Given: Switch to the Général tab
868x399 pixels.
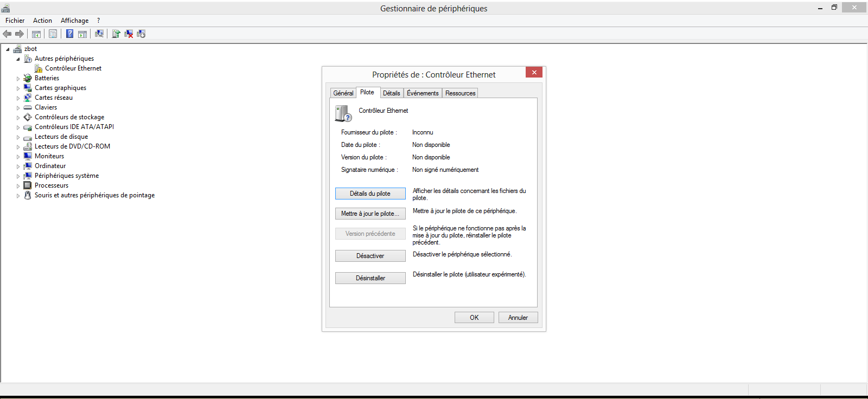Looking at the screenshot, I should pos(343,93).
